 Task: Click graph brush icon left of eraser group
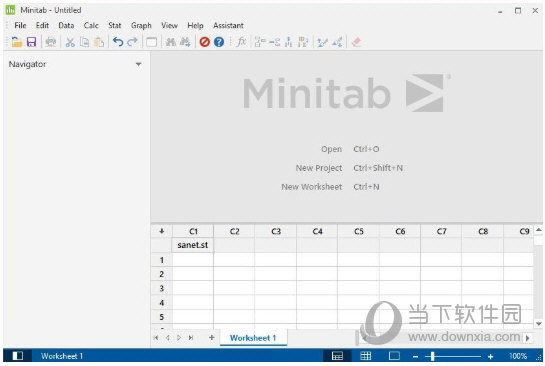tap(323, 42)
